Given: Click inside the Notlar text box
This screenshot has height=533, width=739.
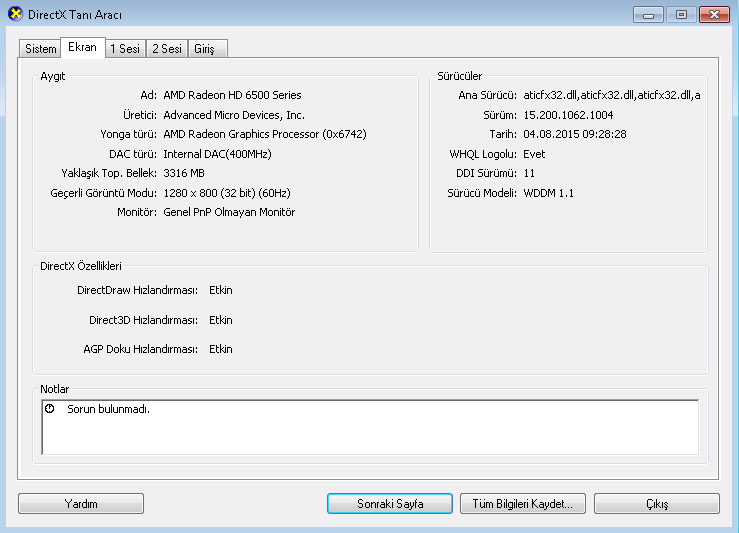Looking at the screenshot, I should [x=370, y=427].
